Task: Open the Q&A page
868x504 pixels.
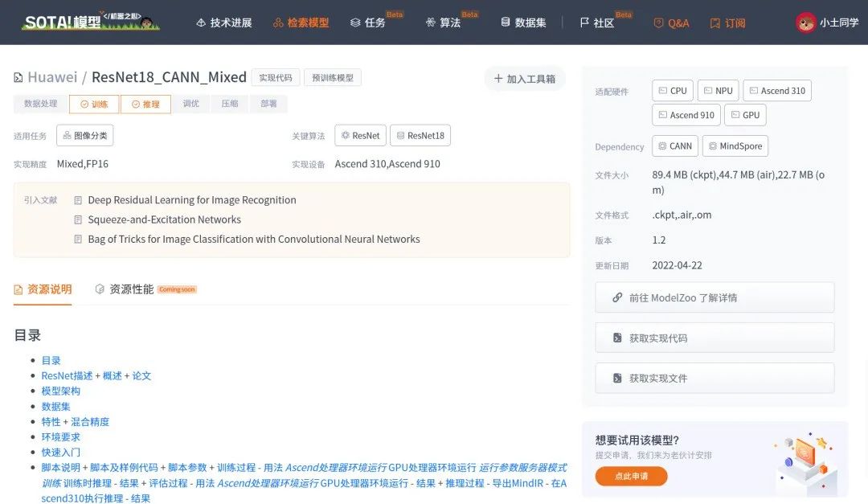Action: [671, 23]
